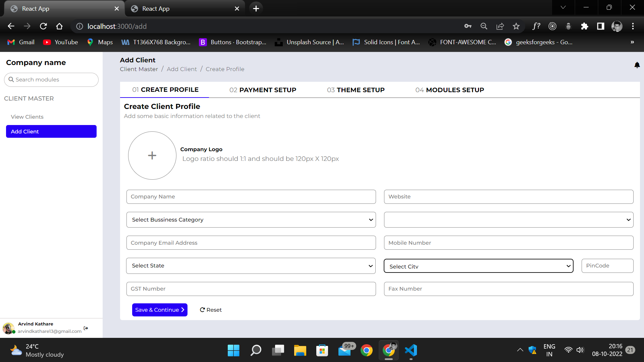Viewport: 644px width, 362px height.
Task: Select the 01 Create Profile tab
Action: 165,89
